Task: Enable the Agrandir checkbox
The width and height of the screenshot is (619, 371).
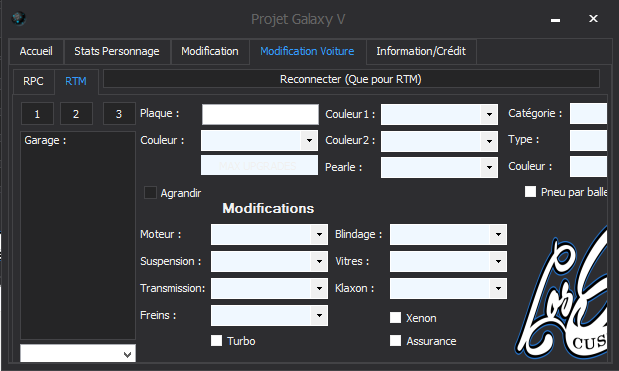Action: (x=150, y=193)
